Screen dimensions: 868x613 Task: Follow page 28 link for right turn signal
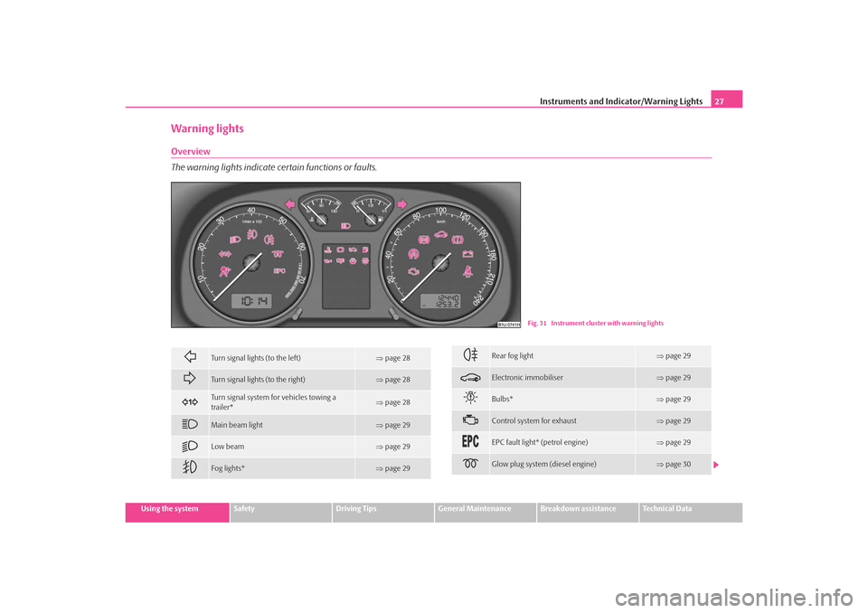(x=393, y=380)
